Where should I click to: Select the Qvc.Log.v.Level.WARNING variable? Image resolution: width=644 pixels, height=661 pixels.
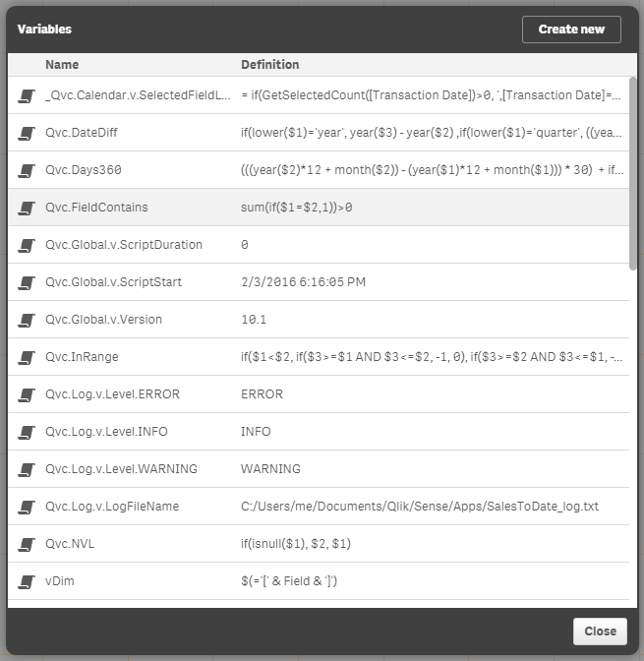tap(121, 469)
